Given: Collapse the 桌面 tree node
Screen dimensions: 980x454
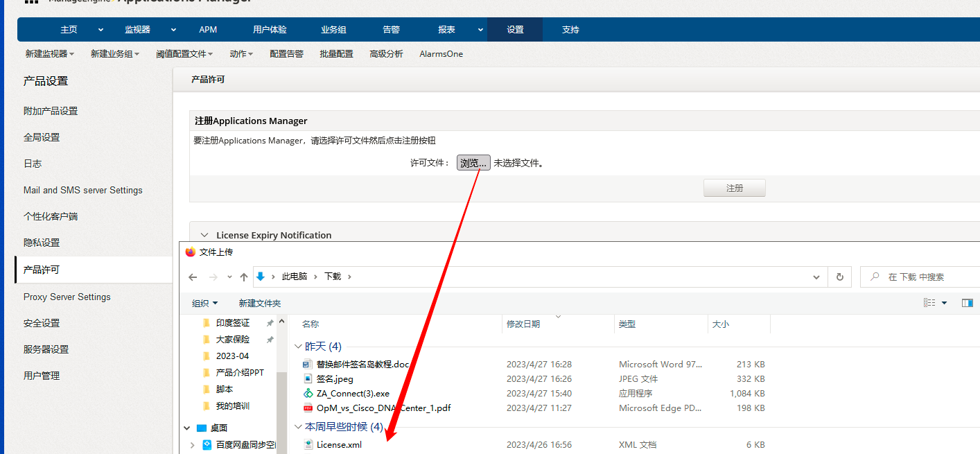Looking at the screenshot, I should pos(187,428).
